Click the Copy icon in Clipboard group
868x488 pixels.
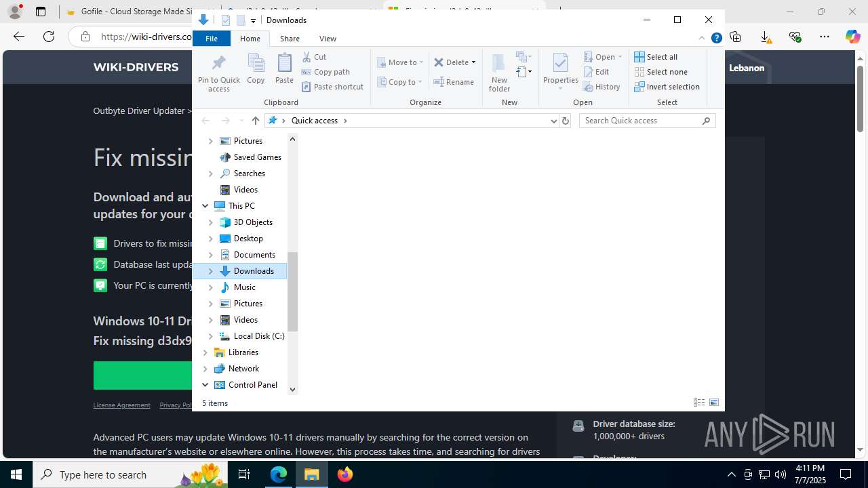click(256, 68)
